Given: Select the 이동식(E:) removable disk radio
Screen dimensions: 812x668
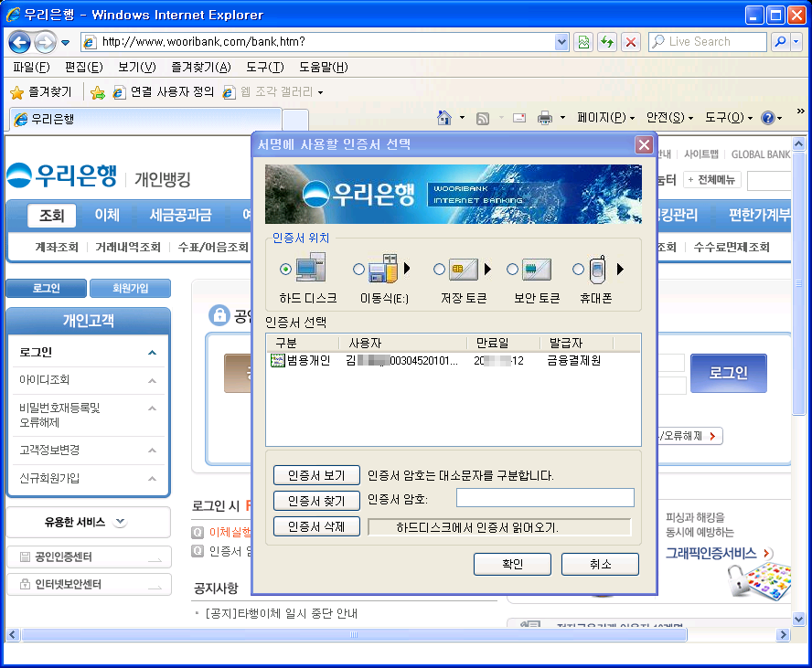Looking at the screenshot, I should 358,269.
